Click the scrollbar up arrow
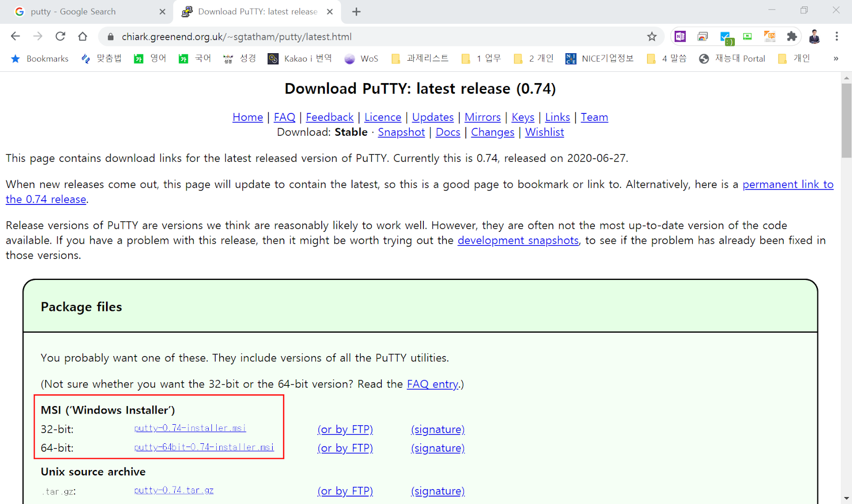This screenshot has width=852, height=504. click(x=846, y=78)
